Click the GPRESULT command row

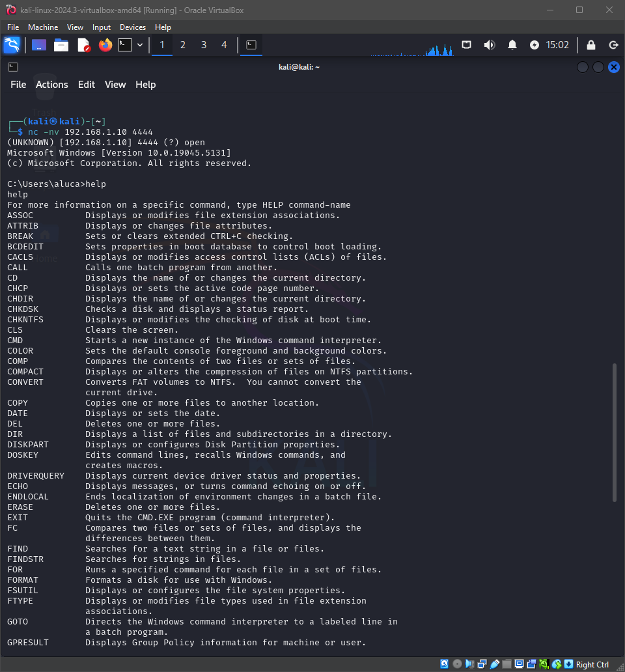pyautogui.click(x=186, y=643)
